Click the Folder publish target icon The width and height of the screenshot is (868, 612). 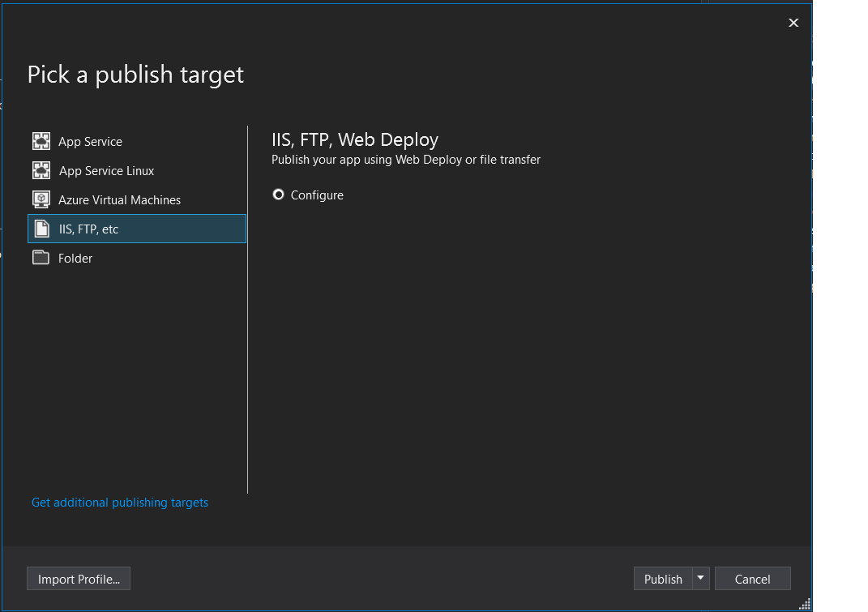tap(41, 258)
